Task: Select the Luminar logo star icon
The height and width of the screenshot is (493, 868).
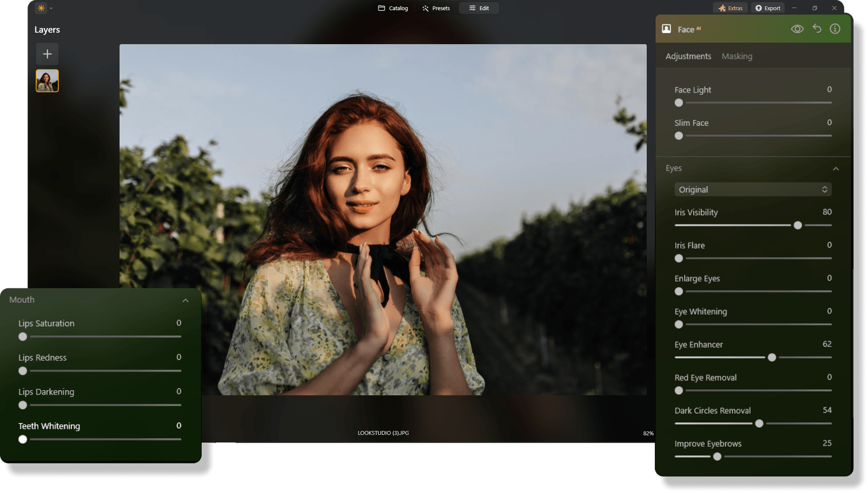Action: click(40, 8)
